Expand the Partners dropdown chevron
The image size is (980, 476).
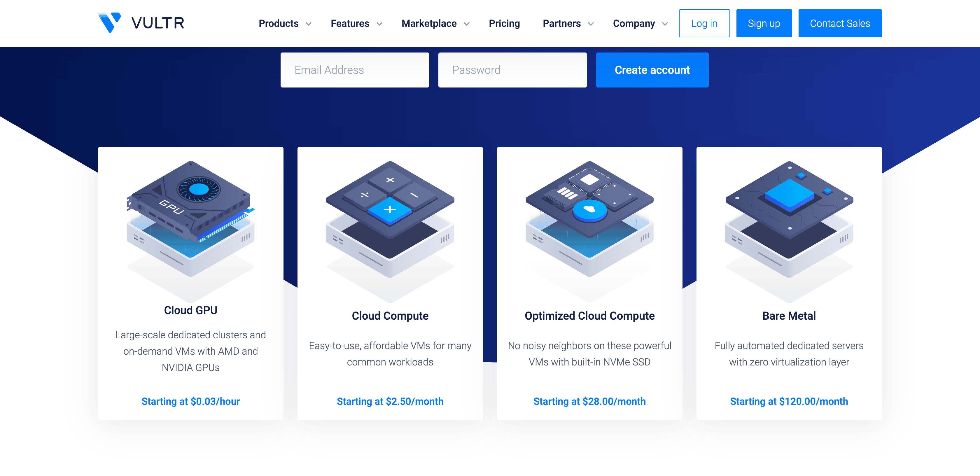[x=591, y=24]
